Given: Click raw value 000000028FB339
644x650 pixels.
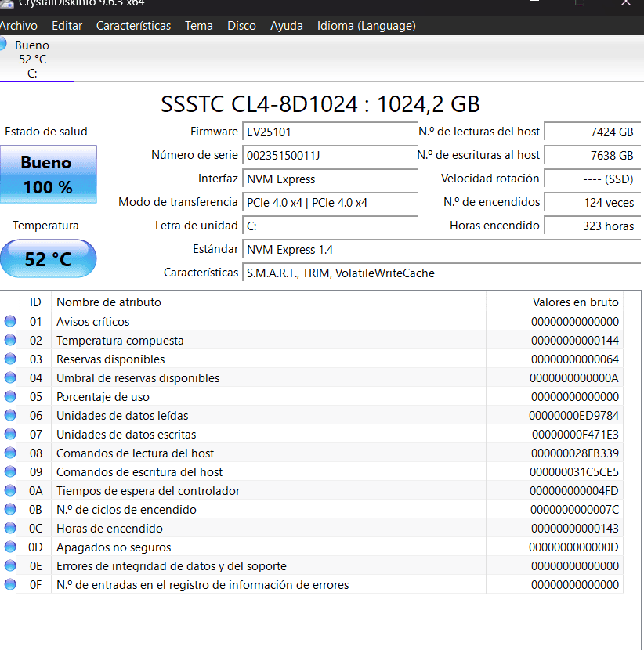Looking at the screenshot, I should pyautogui.click(x=575, y=453).
